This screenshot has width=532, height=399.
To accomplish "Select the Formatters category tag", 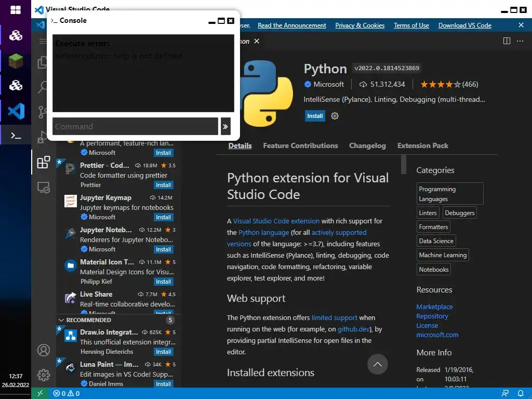I will click(x=433, y=227).
